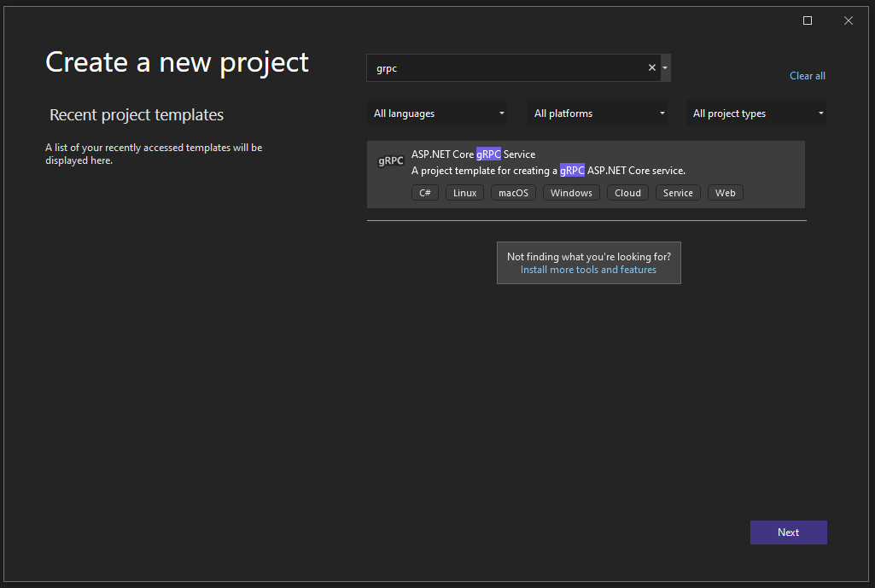Image resolution: width=875 pixels, height=588 pixels.
Task: Clear the search box with the X icon
Action: point(652,67)
